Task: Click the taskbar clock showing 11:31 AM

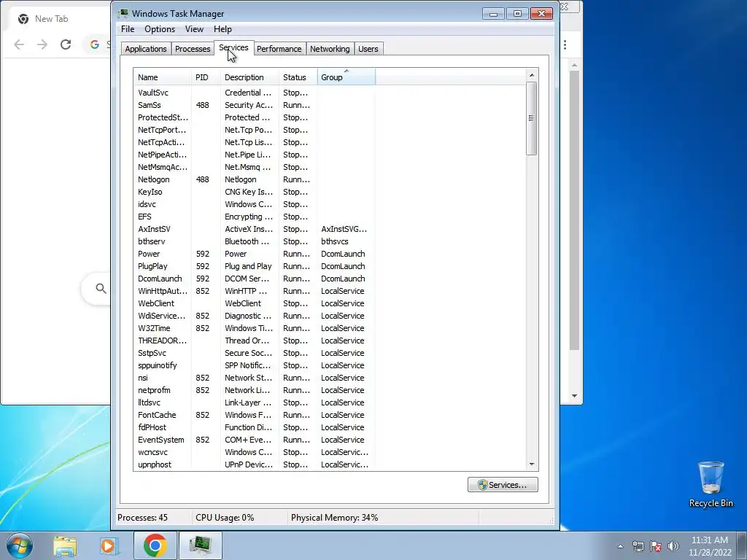Action: coord(709,545)
